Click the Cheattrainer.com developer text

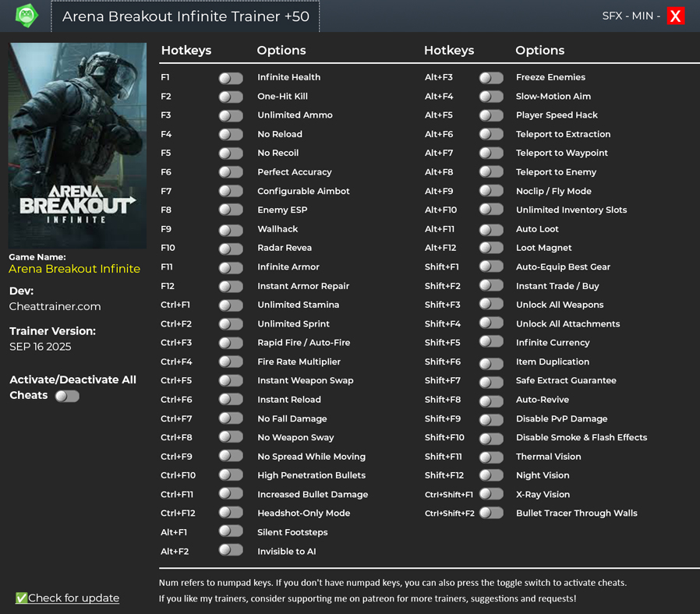pyautogui.click(x=55, y=306)
